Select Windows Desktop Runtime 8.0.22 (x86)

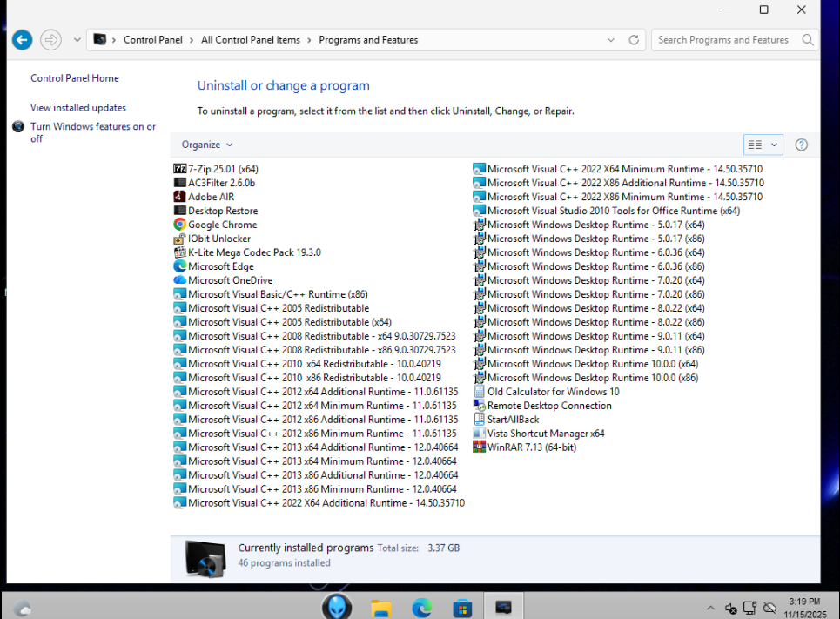click(588, 322)
